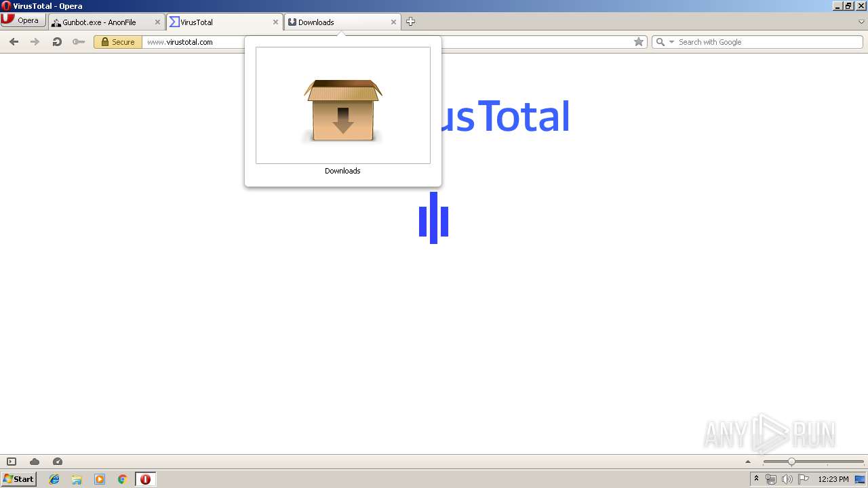
Task: Switch to the Downloads tab
Action: pyautogui.click(x=342, y=22)
